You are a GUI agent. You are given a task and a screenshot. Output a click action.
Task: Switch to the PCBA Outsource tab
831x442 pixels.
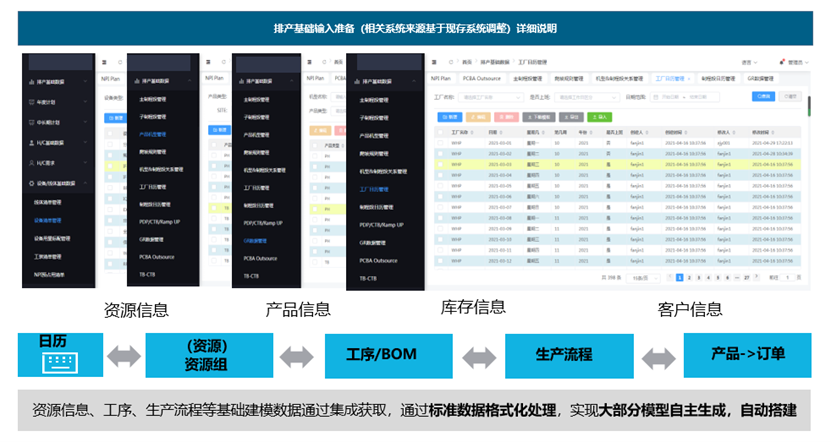[482, 77]
